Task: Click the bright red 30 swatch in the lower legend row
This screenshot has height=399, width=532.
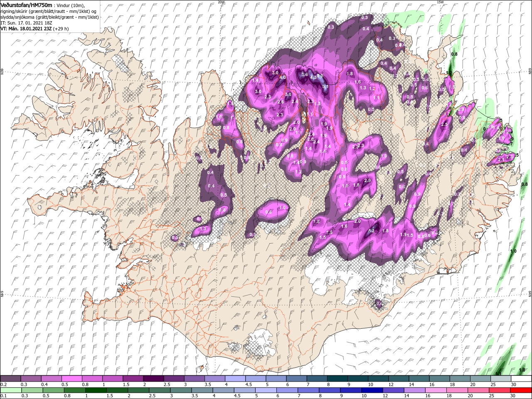Action: (521, 390)
